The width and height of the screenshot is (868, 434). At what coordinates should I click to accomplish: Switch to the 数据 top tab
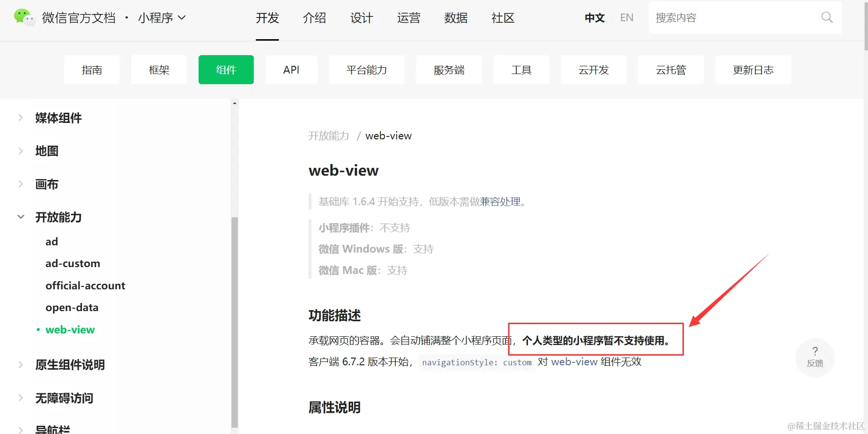pos(456,18)
